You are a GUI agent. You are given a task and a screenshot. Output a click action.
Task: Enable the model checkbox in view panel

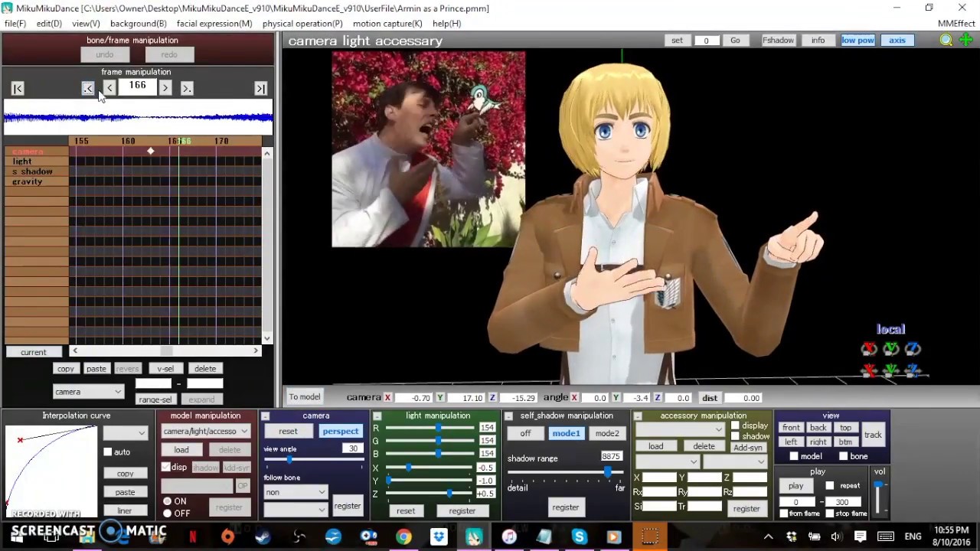pyautogui.click(x=794, y=457)
